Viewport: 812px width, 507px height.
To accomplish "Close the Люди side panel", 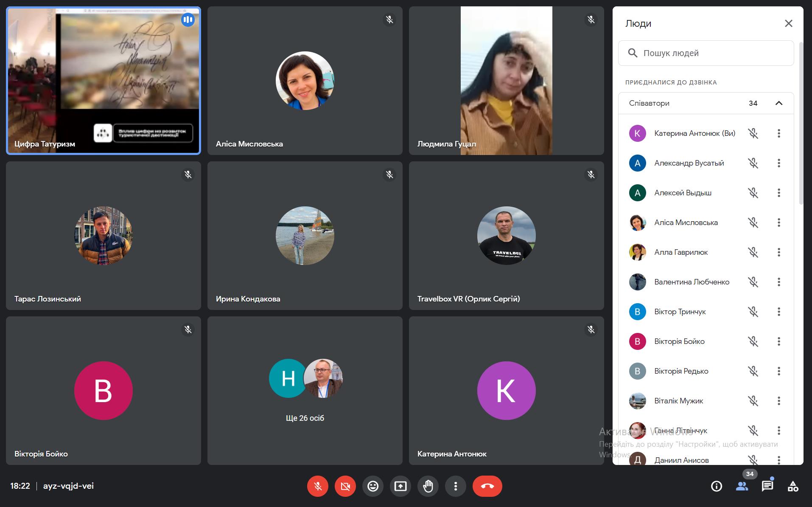I will click(x=788, y=23).
